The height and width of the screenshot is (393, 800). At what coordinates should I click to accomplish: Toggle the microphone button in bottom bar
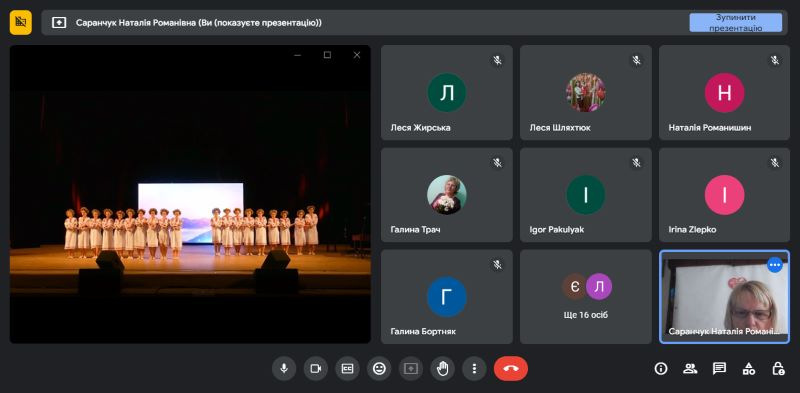pos(284,368)
